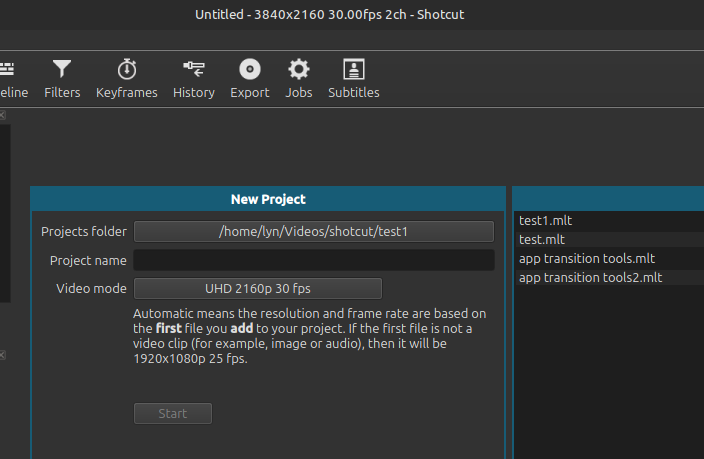Screen dimensions: 704x459
Task: Click the Automatic video mode help text
Action: pos(310,337)
